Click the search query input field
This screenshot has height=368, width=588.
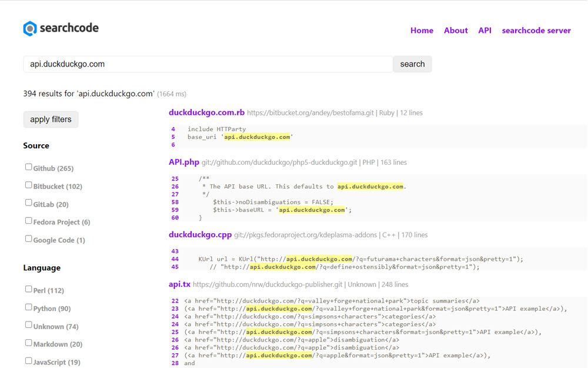point(208,64)
